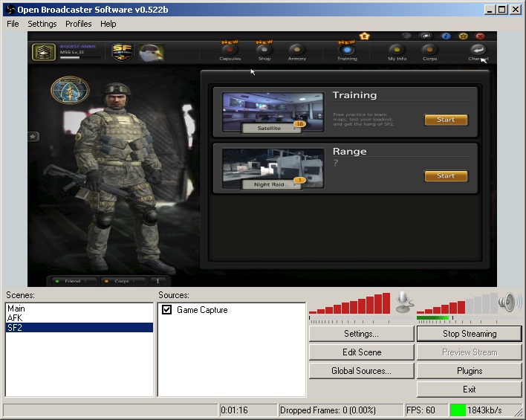
Task: Click the bird avatar picture
Action: pyautogui.click(x=152, y=53)
